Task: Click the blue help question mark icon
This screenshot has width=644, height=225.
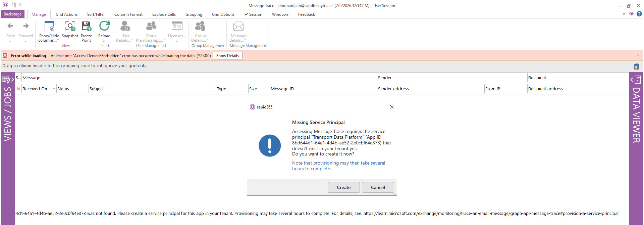Action: tap(639, 14)
